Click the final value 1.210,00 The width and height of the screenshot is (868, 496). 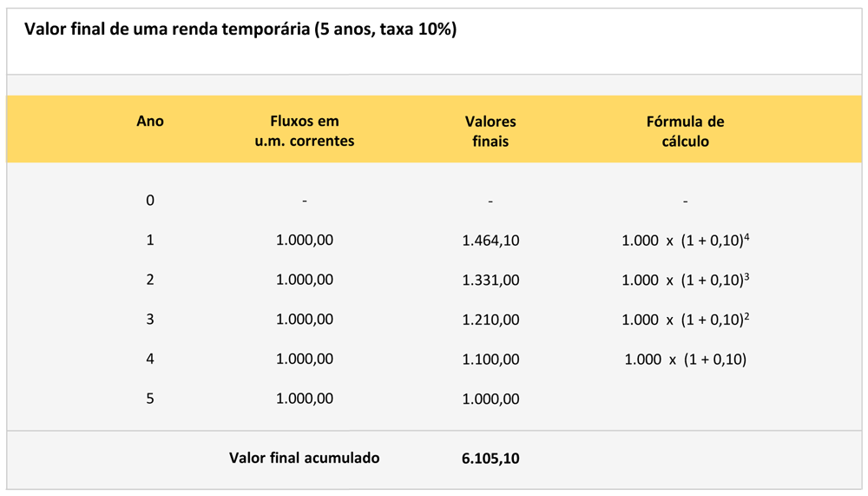click(490, 320)
